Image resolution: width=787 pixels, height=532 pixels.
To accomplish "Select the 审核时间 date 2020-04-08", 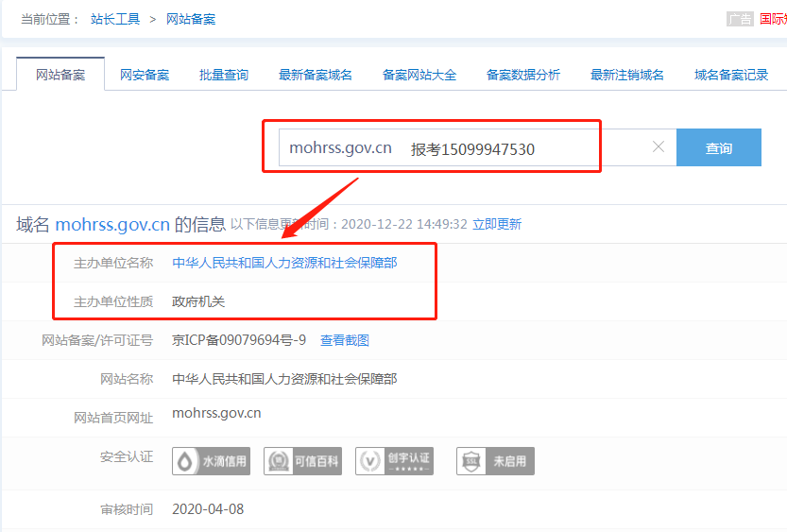I will 208,509.
